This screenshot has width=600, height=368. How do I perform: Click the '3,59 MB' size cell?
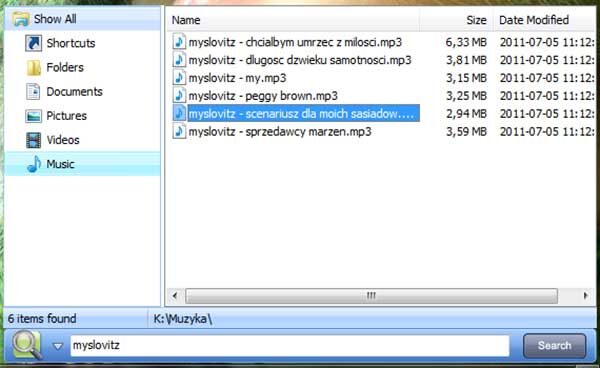point(466,131)
